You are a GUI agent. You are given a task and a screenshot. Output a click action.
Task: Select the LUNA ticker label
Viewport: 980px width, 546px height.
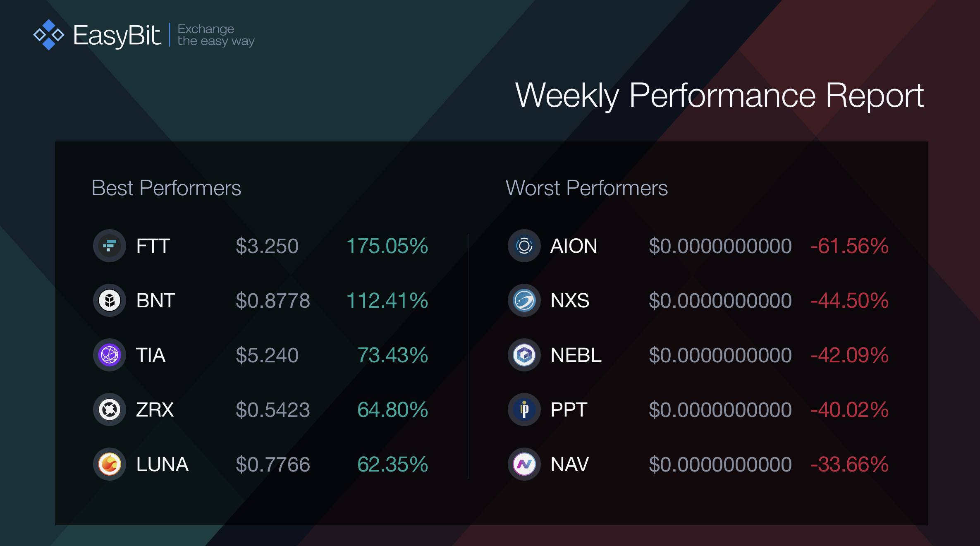coord(163,464)
